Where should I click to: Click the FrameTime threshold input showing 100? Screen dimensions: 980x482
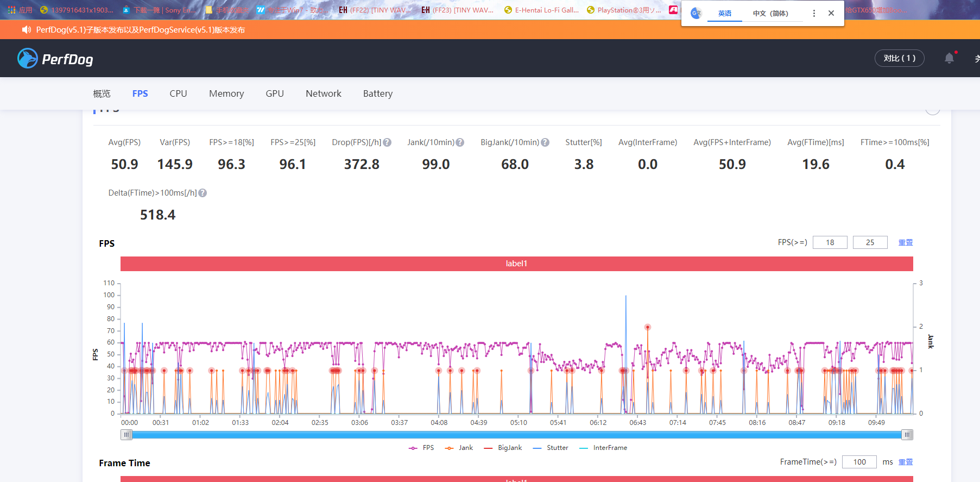(x=859, y=462)
